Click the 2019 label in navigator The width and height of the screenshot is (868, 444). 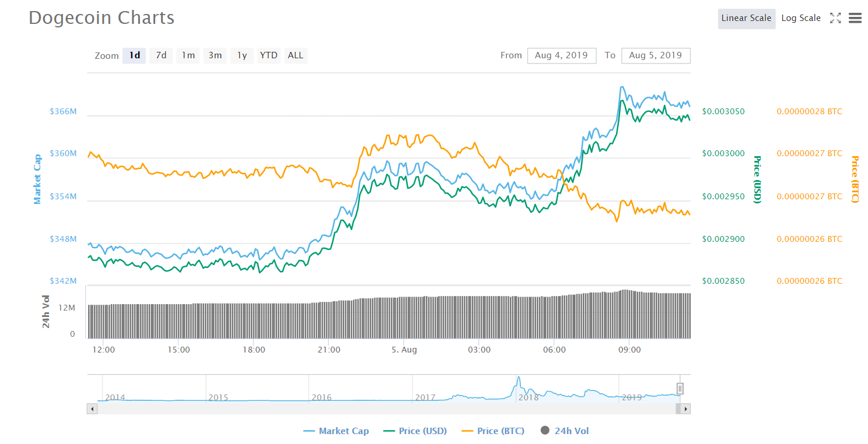[632, 397]
